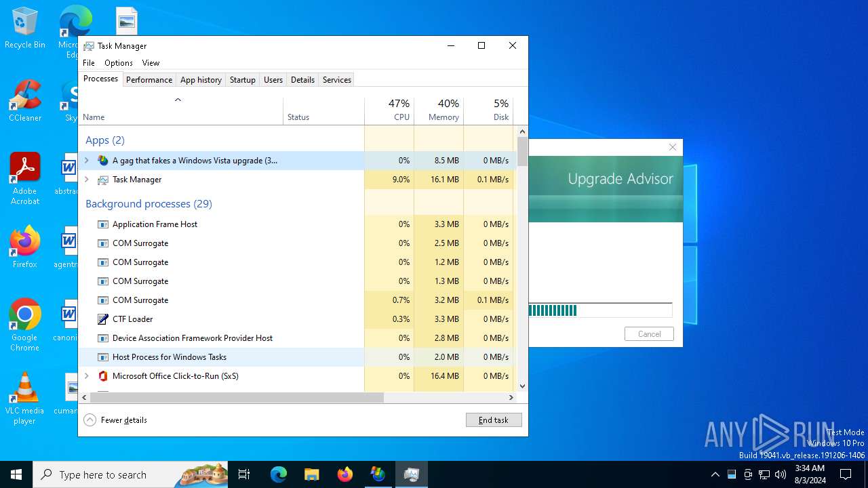868x488 pixels.
Task: Launch Firefox from the desktop shortcut
Action: coord(25,247)
